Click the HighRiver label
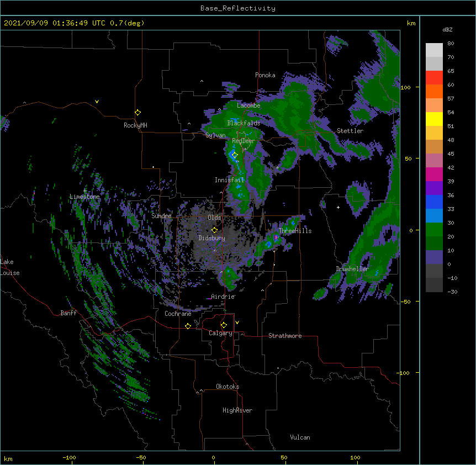Viewport: 476px width, 465px height. click(x=237, y=410)
